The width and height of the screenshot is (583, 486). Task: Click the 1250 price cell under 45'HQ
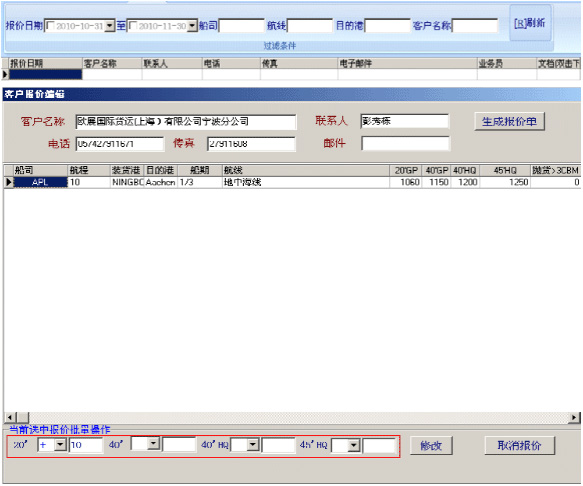(505, 182)
